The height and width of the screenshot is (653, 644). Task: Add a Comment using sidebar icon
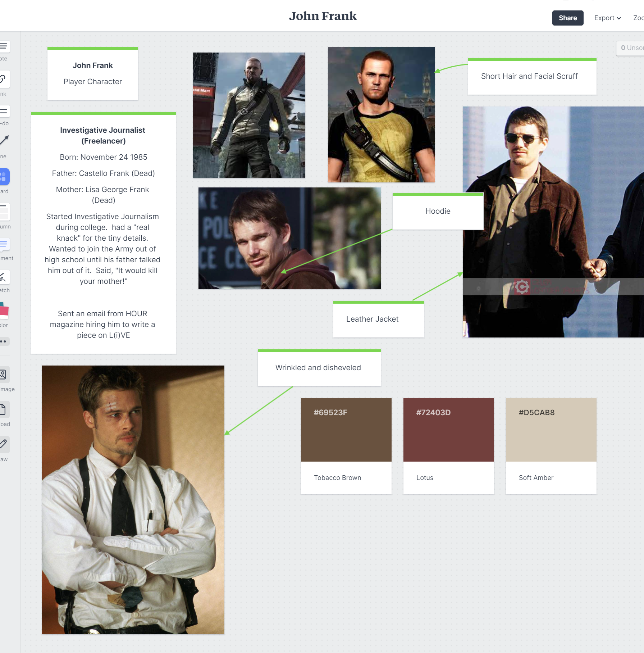point(4,245)
